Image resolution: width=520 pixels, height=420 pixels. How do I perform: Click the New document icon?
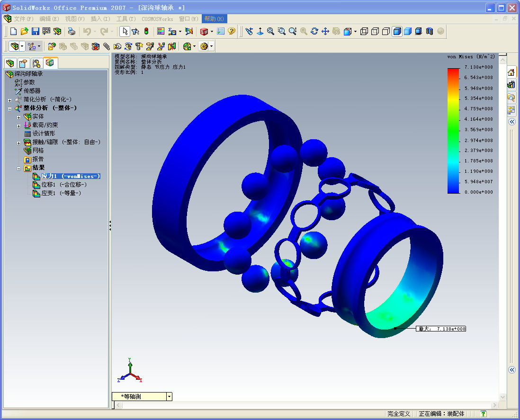coord(14,32)
